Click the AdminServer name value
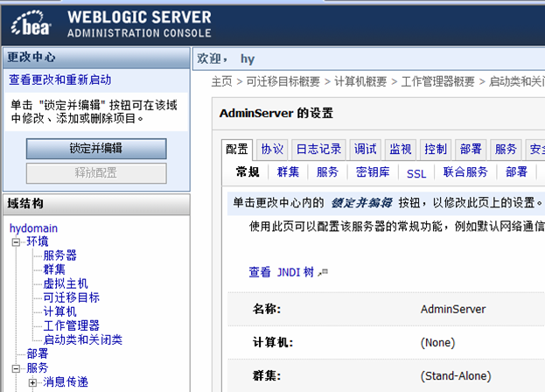 453,309
